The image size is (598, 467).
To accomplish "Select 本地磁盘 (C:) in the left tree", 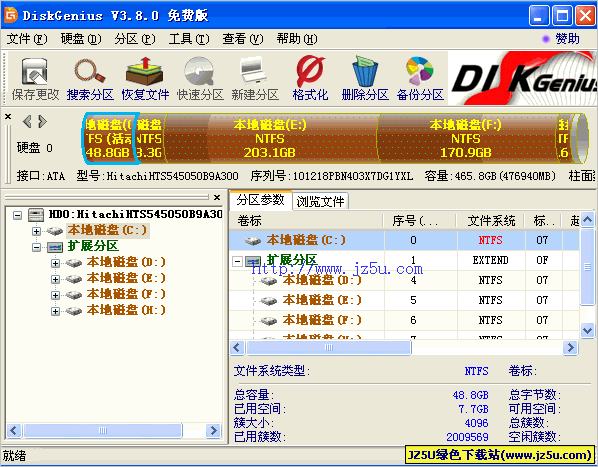I will [x=108, y=231].
